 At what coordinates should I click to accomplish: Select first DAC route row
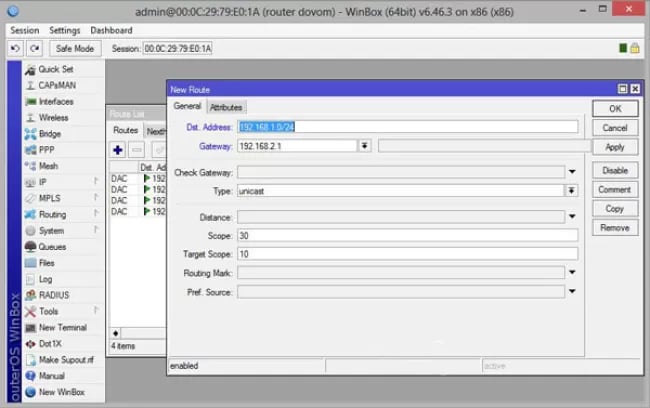138,178
